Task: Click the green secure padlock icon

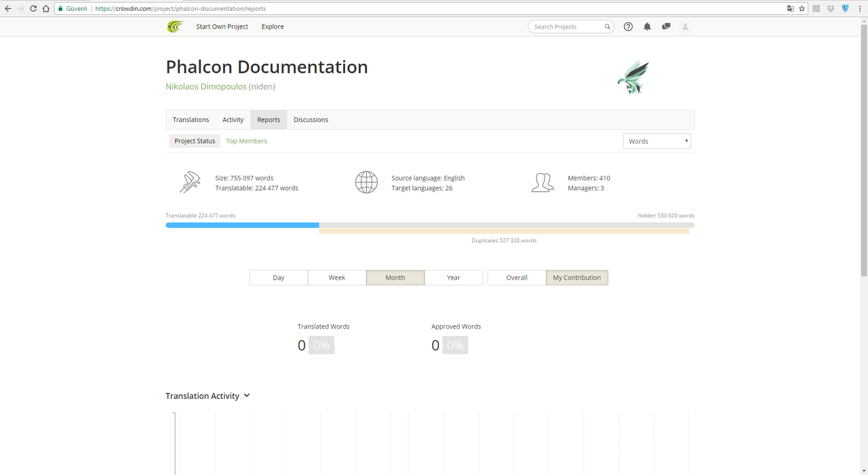Action: (60, 9)
